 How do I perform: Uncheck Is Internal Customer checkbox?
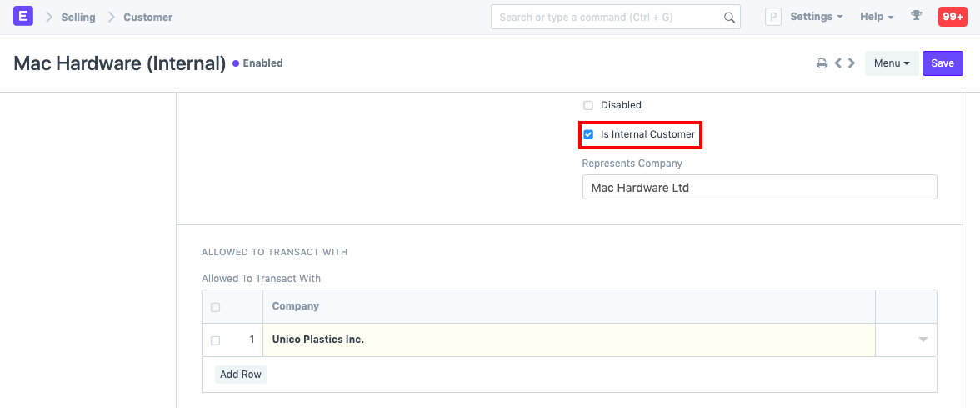588,134
